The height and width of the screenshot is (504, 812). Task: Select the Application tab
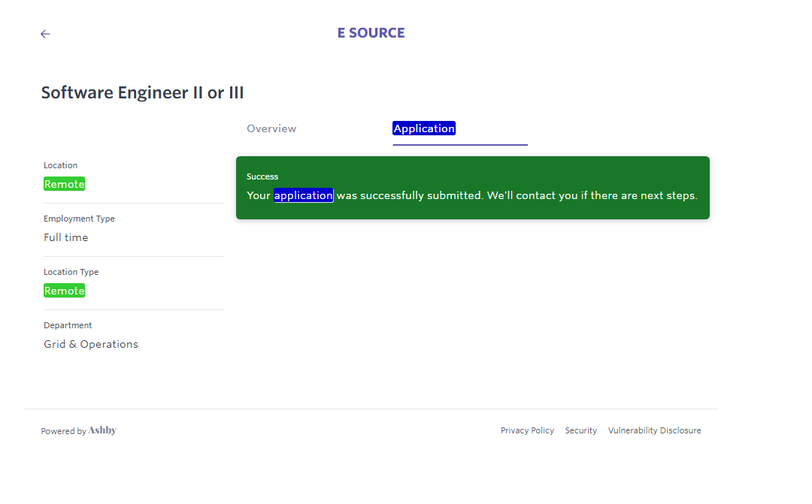(x=424, y=128)
